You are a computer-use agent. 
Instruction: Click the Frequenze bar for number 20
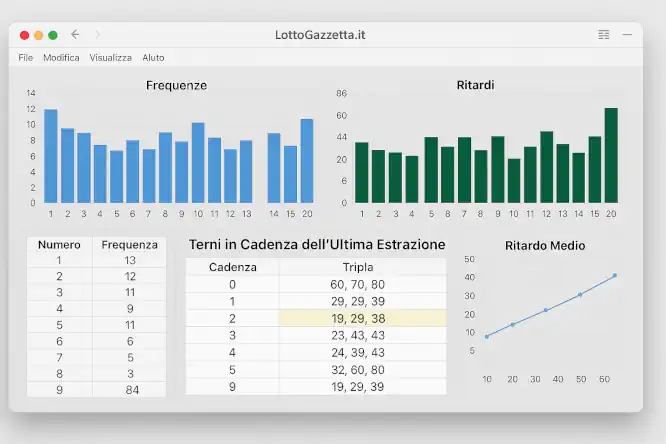(x=306, y=161)
